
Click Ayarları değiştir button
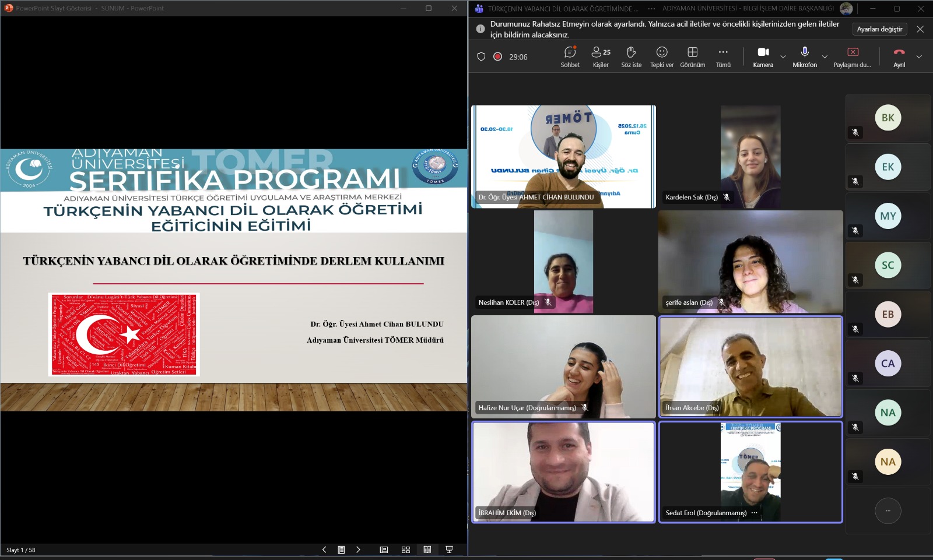(x=879, y=29)
